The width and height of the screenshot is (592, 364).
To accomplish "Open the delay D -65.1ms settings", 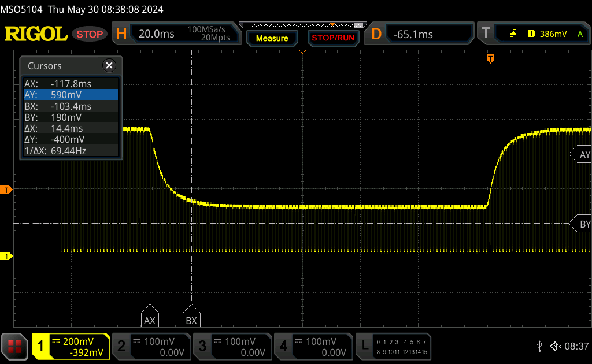I will tap(421, 34).
